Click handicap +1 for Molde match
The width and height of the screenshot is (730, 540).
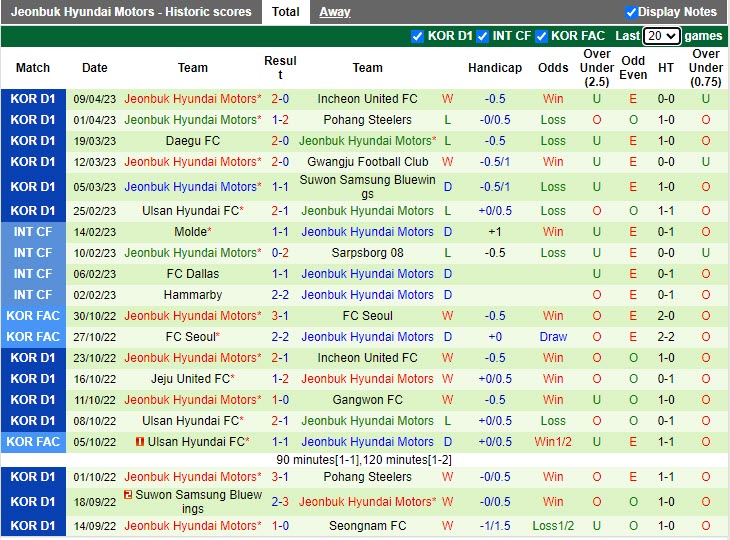click(495, 231)
